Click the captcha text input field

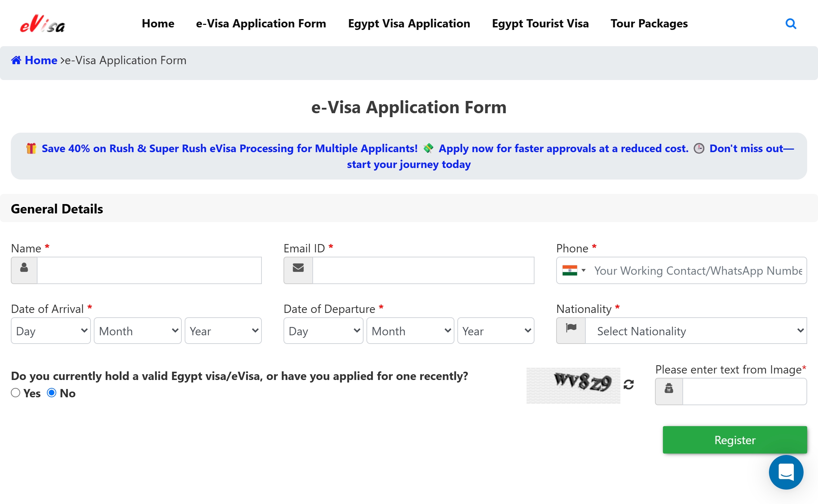click(744, 391)
